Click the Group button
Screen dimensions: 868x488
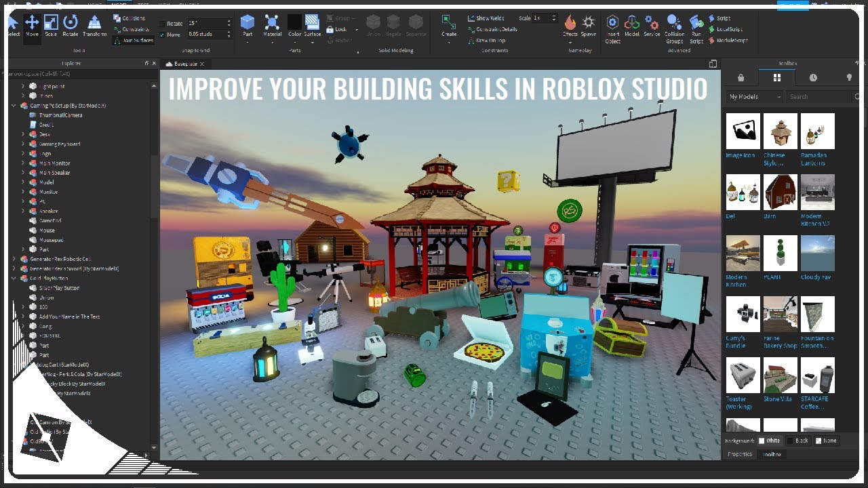(340, 18)
